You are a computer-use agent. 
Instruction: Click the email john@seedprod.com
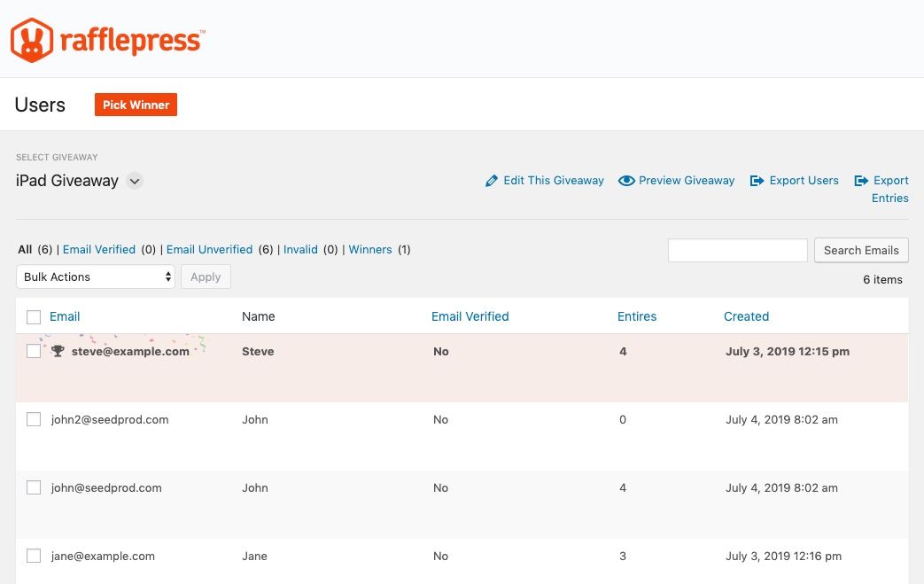point(106,488)
